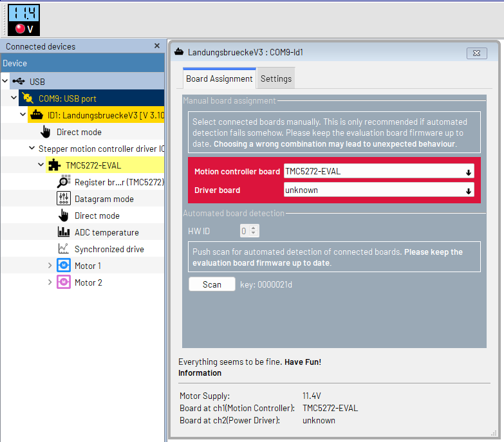The width and height of the screenshot is (504, 442).
Task: Click the Board at ch1(Motion Controller) label
Action: (x=237, y=408)
